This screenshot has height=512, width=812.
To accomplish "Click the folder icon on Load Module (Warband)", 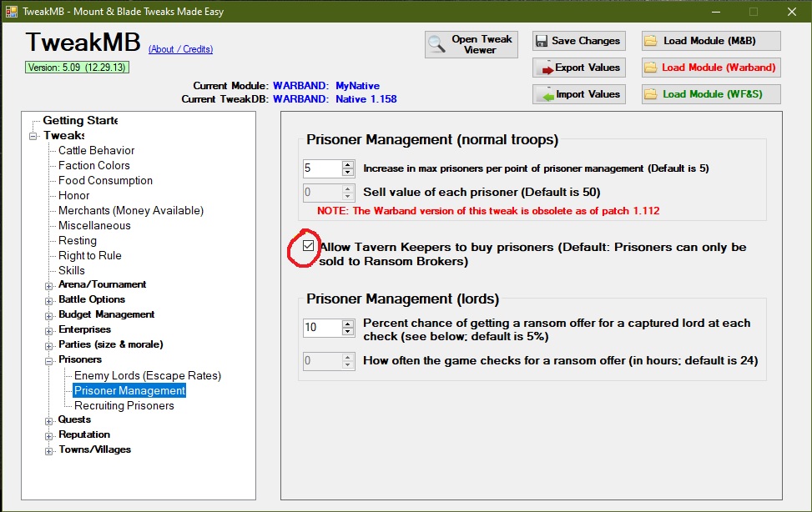I will 651,68.
